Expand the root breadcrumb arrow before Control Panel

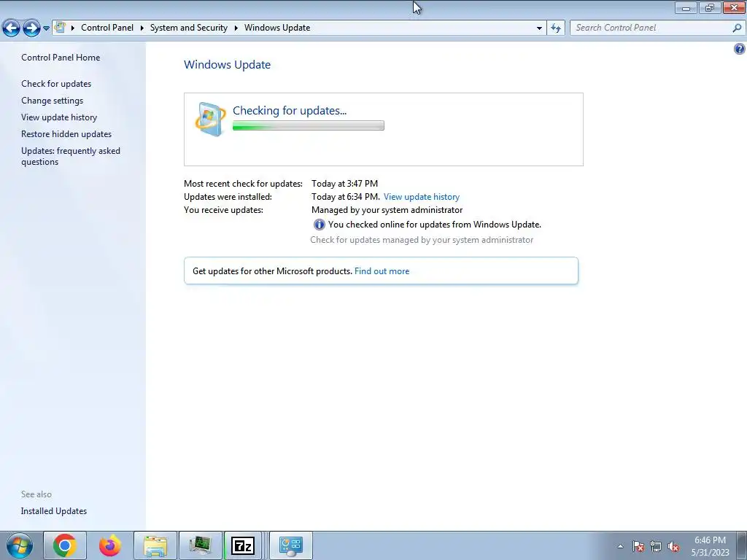point(73,28)
